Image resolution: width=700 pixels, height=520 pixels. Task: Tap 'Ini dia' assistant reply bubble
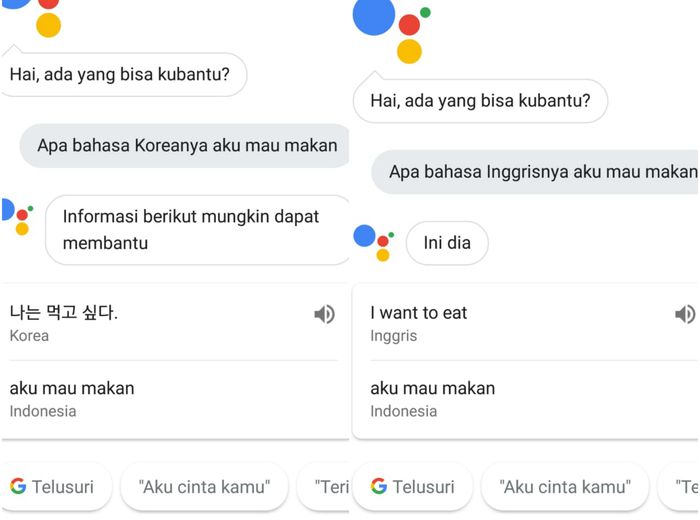pyautogui.click(x=447, y=243)
